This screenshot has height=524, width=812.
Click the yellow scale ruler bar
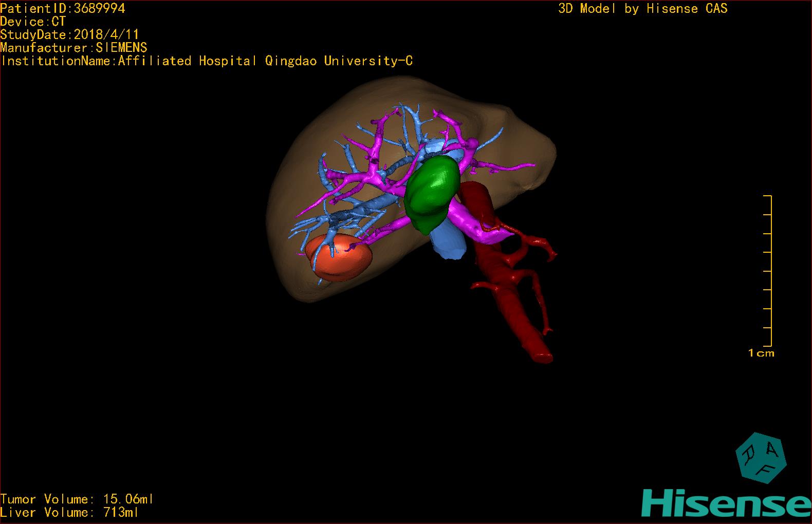(x=768, y=271)
